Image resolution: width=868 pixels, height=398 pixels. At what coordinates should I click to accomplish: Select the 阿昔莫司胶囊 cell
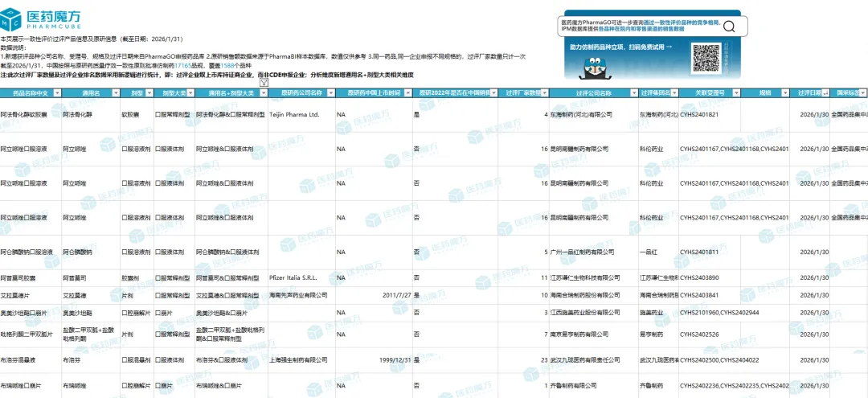coord(31,278)
